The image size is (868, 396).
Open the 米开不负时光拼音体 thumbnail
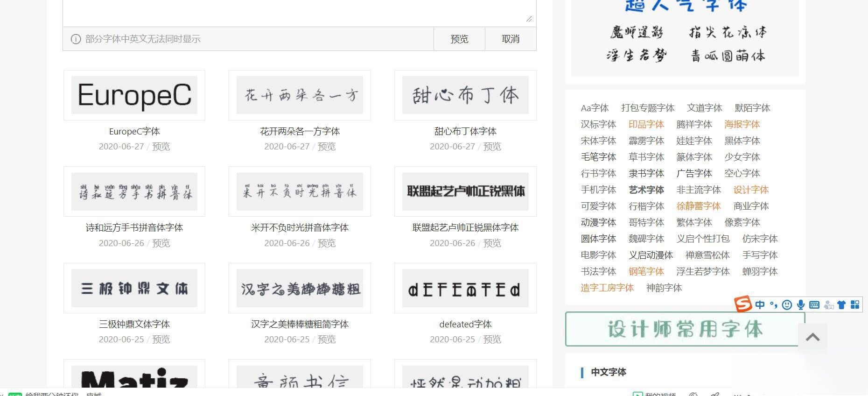(300, 191)
